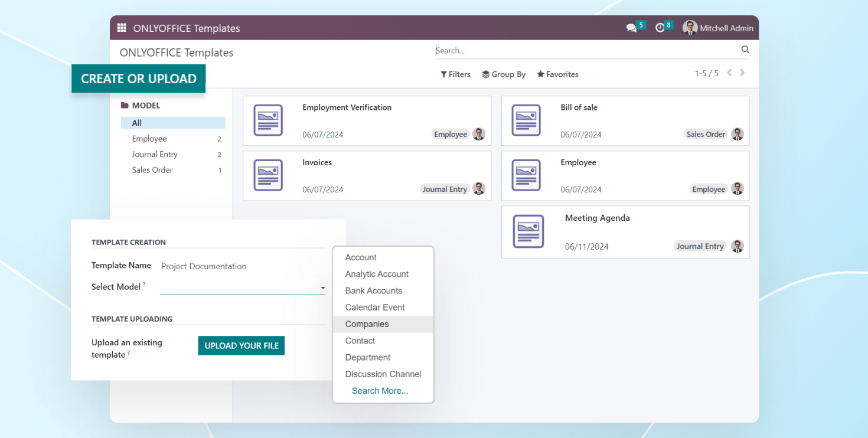868x438 pixels.
Task: Open the Favorites dropdown
Action: [x=557, y=74]
